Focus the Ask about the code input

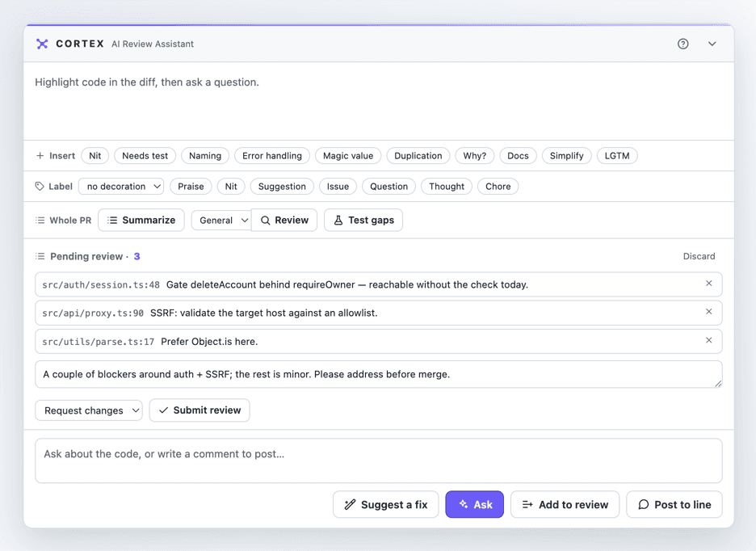pos(379,461)
